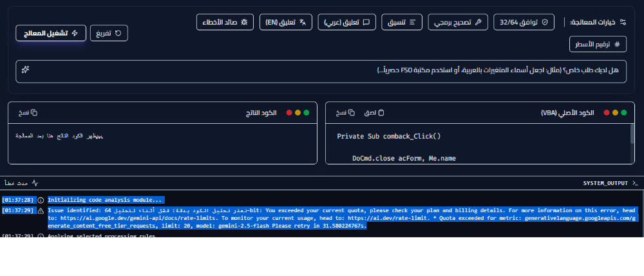Click the VBA code editor scrollbar

click(x=632, y=137)
